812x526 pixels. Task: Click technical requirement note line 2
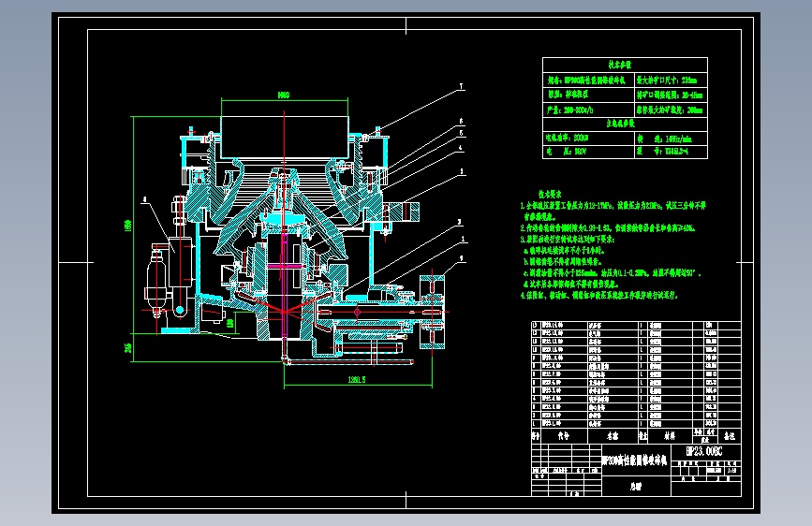point(608,227)
